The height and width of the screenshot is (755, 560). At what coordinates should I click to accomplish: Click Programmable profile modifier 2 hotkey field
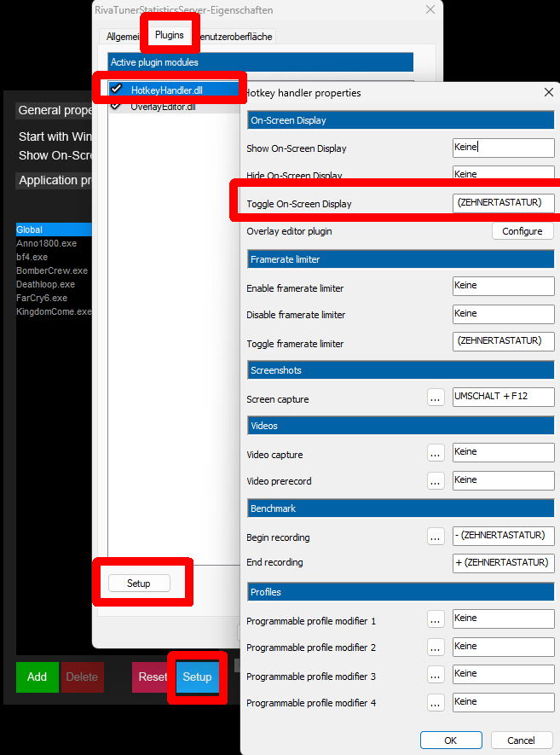(503, 647)
